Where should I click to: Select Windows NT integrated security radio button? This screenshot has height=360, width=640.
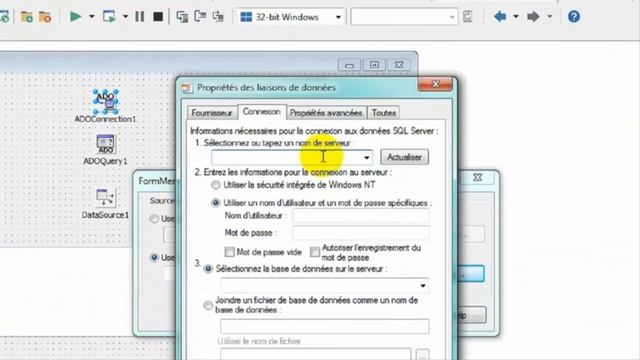[x=216, y=185]
